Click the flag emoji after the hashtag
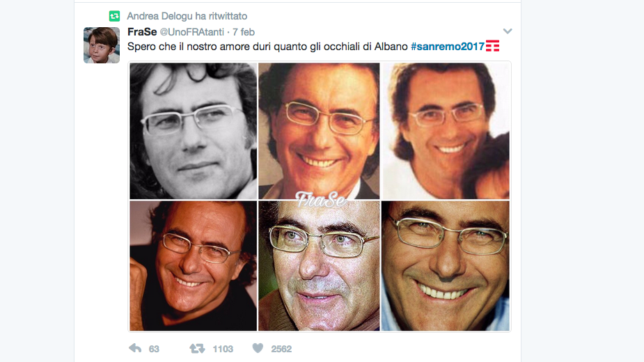 [x=492, y=46]
